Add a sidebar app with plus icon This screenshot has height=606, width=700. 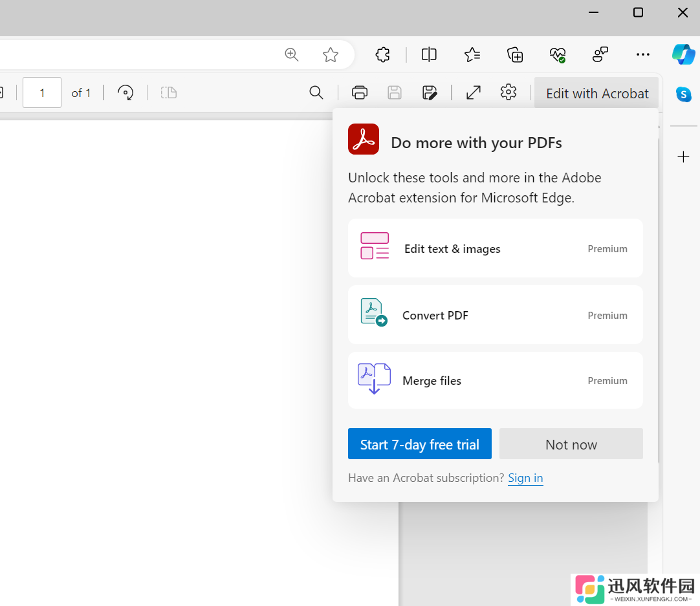[x=683, y=157]
